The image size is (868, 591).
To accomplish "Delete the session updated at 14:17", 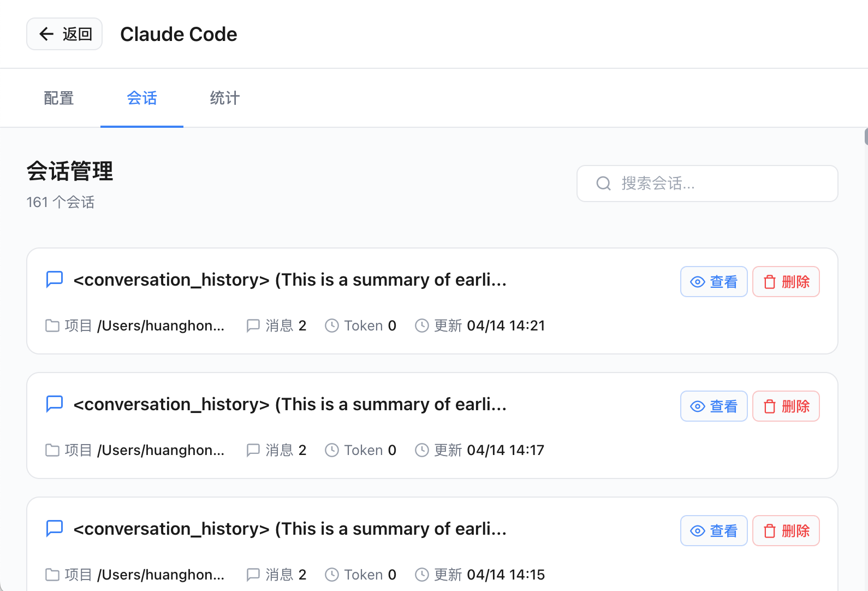I will point(786,406).
